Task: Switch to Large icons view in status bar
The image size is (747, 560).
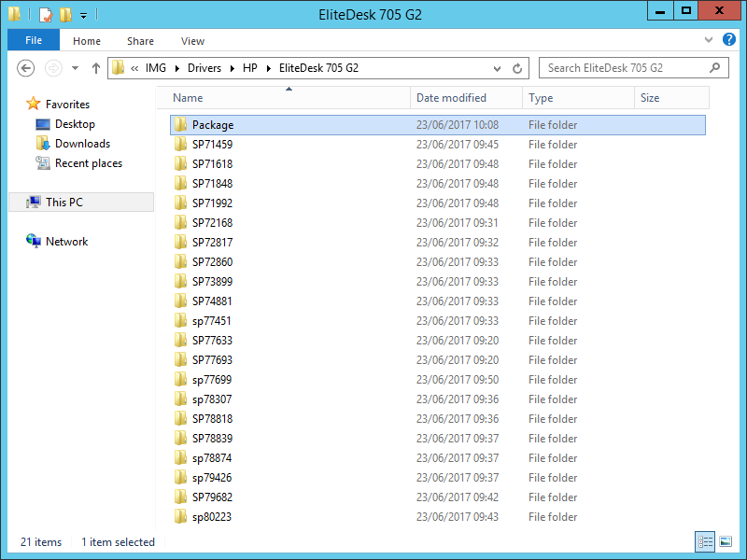Action: click(x=726, y=541)
